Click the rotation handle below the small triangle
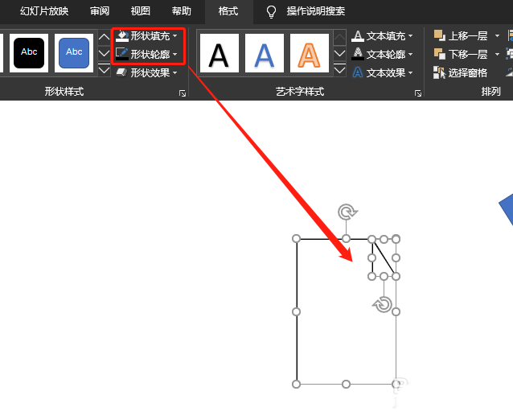The width and height of the screenshot is (513, 420). point(383,304)
